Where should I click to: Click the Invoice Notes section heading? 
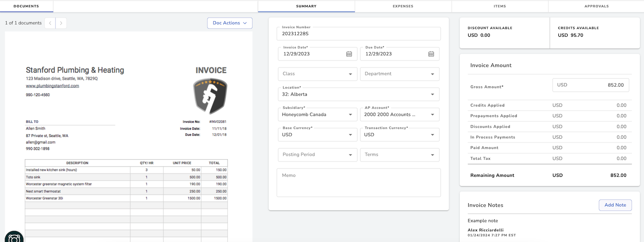pos(486,205)
